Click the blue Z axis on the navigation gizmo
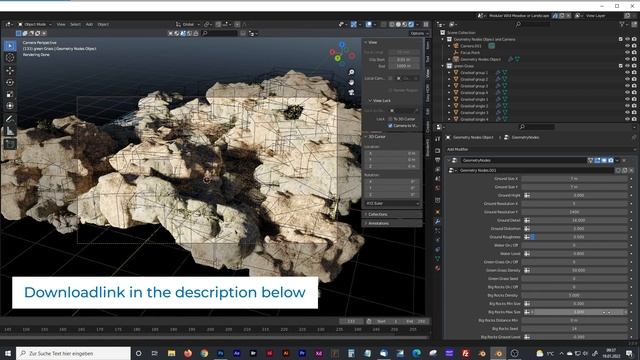The image size is (640, 360). [x=342, y=45]
